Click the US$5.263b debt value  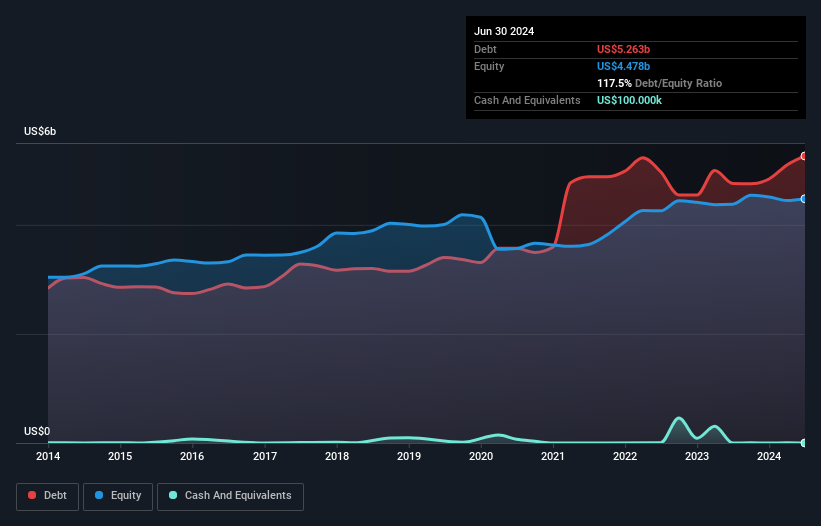(623, 49)
